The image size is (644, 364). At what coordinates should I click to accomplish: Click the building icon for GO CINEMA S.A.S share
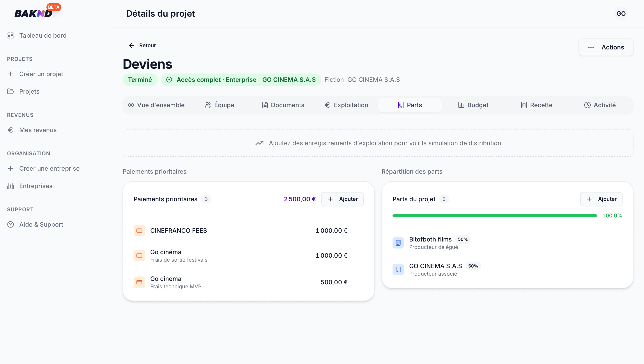click(x=398, y=269)
